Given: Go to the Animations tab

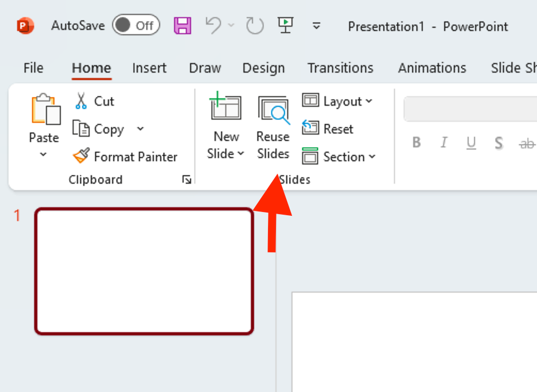Looking at the screenshot, I should [x=432, y=68].
